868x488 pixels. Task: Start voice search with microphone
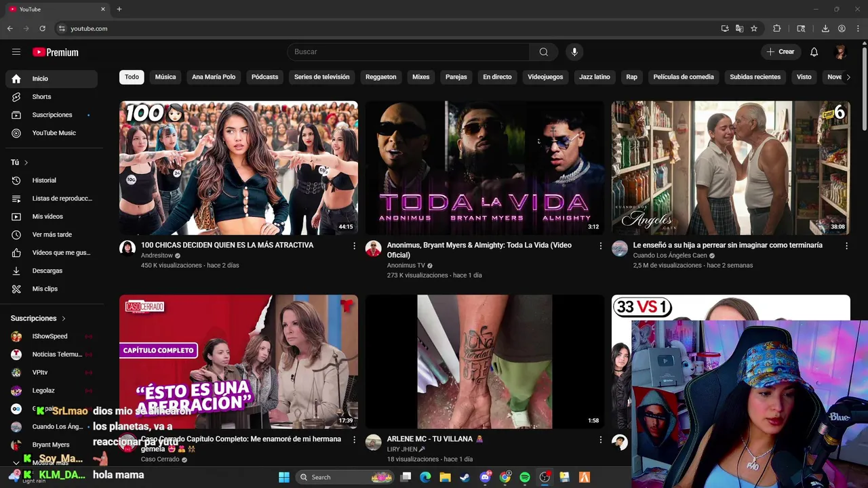pyautogui.click(x=574, y=52)
